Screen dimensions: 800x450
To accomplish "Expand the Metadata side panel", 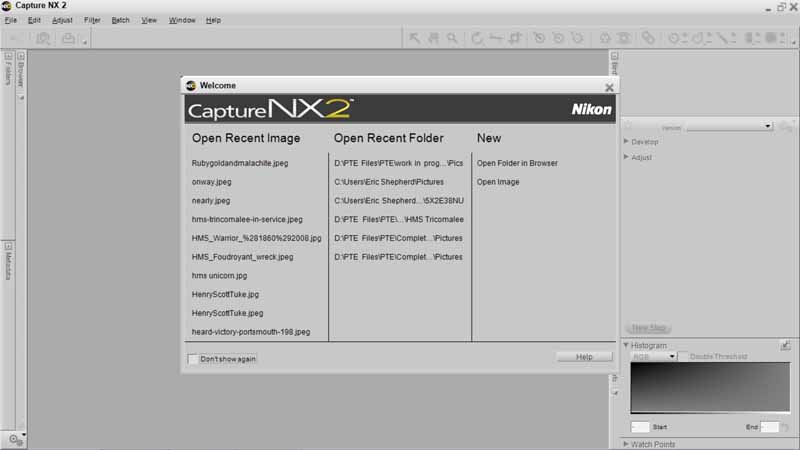I will point(8,246).
